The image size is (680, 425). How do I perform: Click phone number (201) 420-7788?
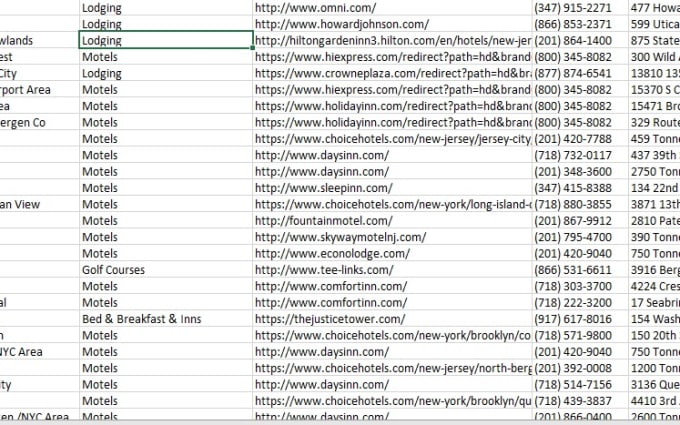(x=580, y=139)
